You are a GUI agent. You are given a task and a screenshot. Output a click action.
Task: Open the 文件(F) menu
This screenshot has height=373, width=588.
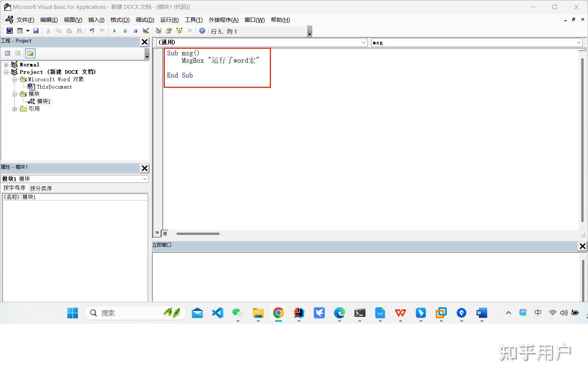coord(25,20)
